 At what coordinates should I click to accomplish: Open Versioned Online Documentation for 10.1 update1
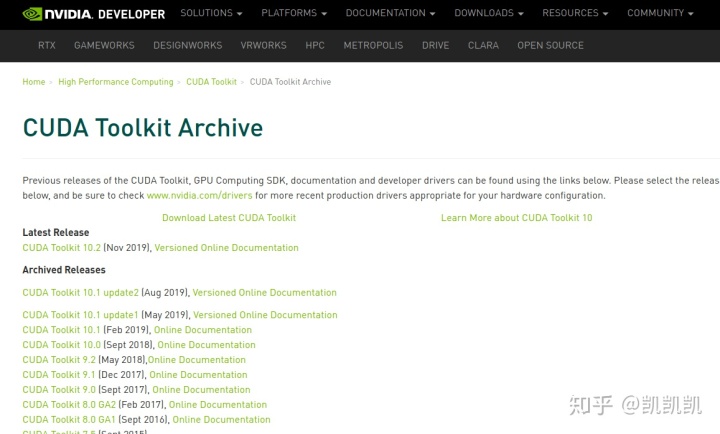click(265, 315)
